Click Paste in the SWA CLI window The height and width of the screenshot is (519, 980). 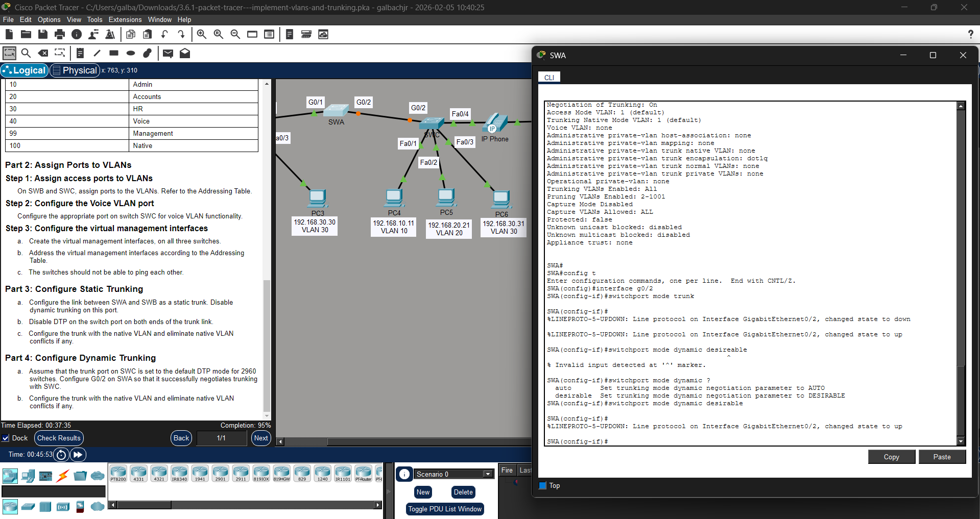click(942, 457)
